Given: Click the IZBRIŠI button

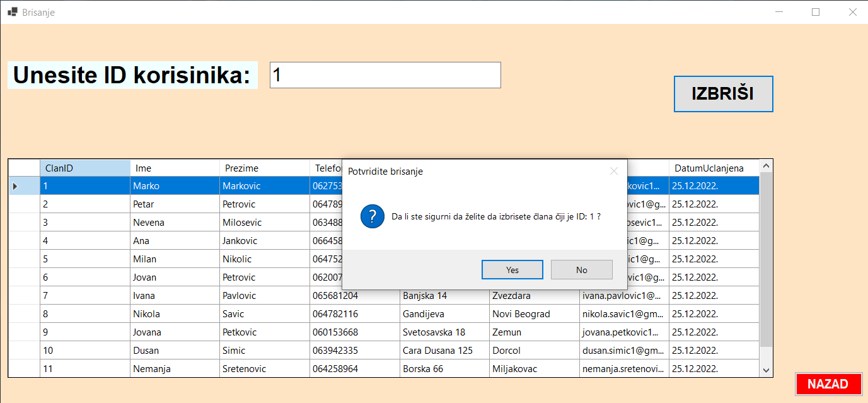Looking at the screenshot, I should tap(724, 94).
